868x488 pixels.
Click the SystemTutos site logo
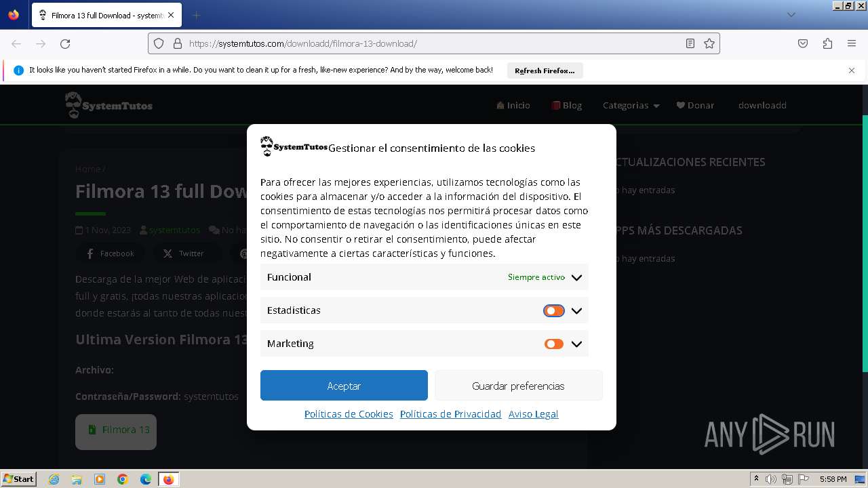108,105
